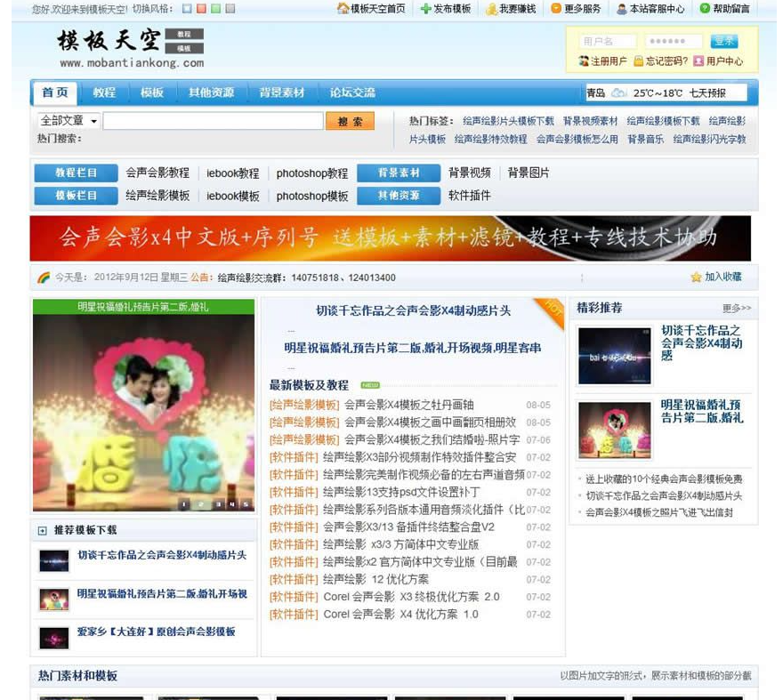The image size is (783, 700).
Task: Click the blue 背景素材 category button
Action: click(x=399, y=173)
